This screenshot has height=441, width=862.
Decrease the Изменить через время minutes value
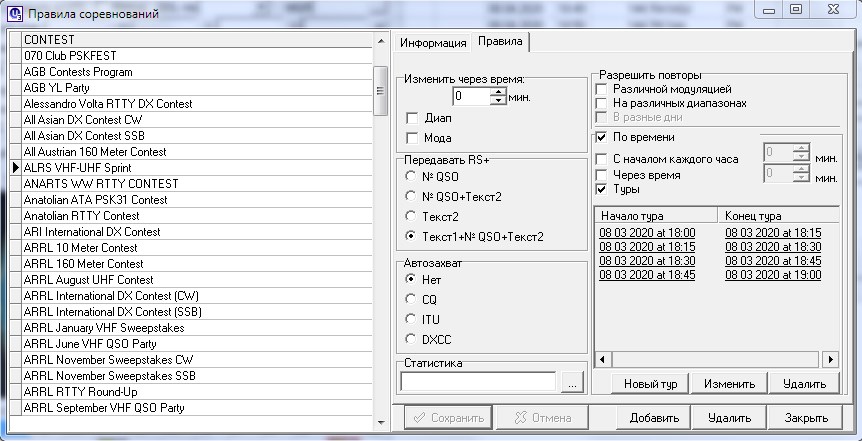(498, 101)
